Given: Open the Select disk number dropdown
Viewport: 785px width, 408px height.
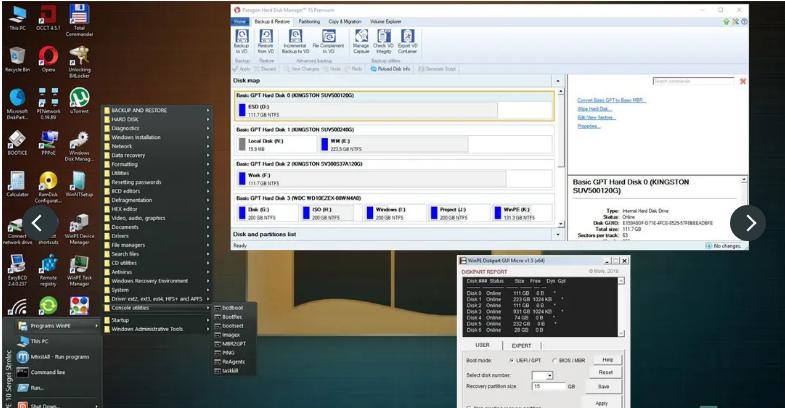Looking at the screenshot, I should tap(543, 373).
